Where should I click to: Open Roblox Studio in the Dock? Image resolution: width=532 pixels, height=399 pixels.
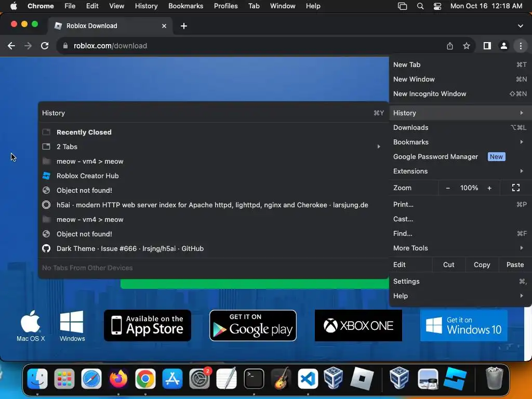(455, 379)
